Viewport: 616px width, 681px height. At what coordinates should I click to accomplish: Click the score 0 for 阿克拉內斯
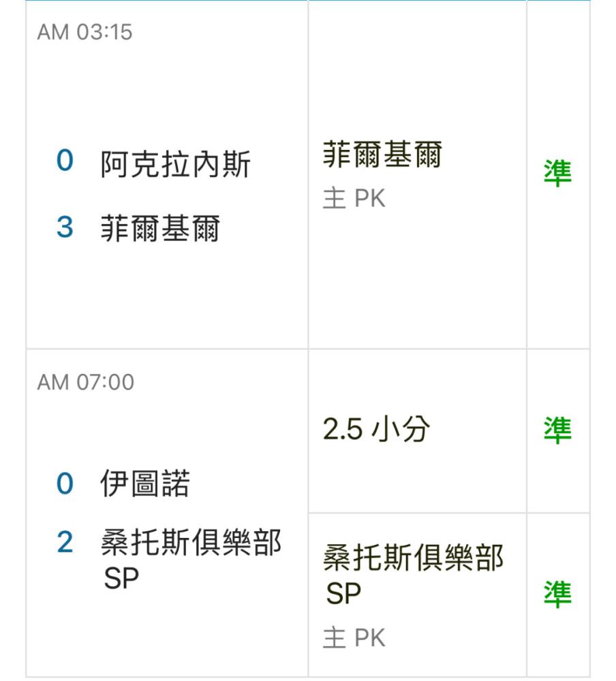(65, 160)
